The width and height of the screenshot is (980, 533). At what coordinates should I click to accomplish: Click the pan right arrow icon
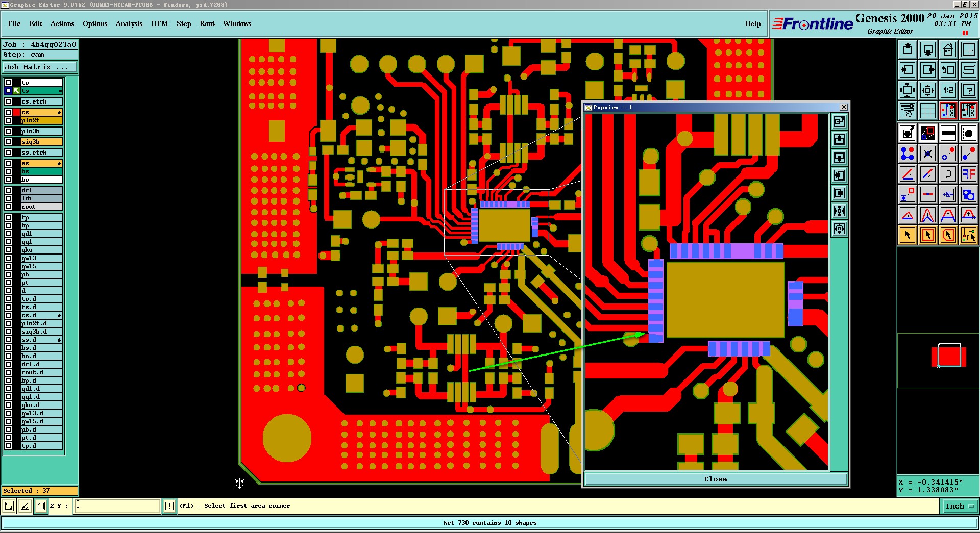pyautogui.click(x=928, y=70)
